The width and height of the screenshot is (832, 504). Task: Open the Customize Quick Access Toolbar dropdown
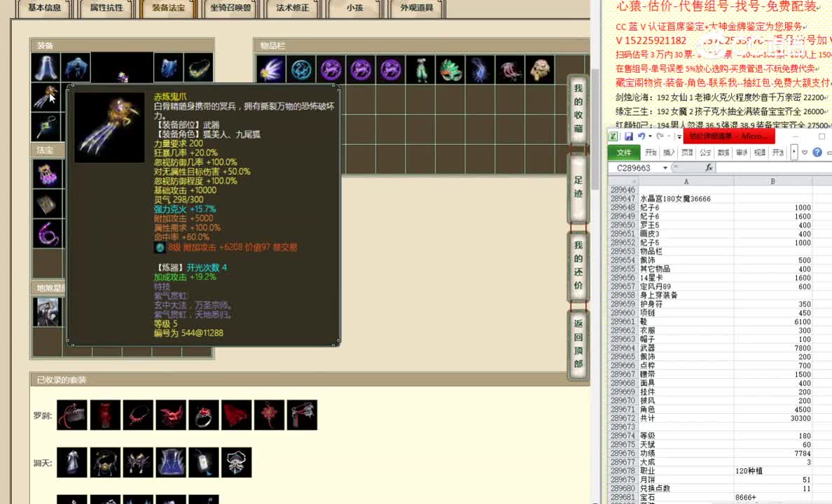pyautogui.click(x=679, y=137)
